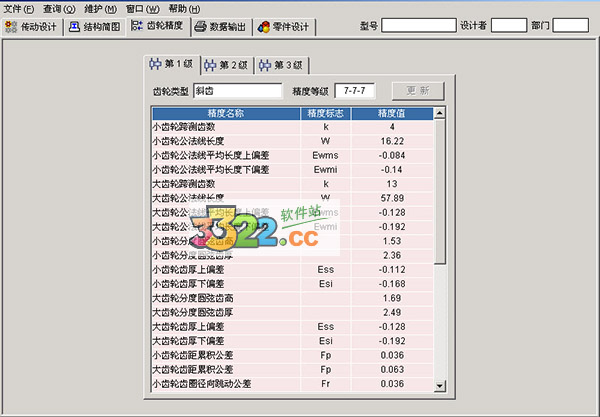The width and height of the screenshot is (600, 417).
Task: Select the 小齿轮公法线长度 row
Action: [293, 141]
